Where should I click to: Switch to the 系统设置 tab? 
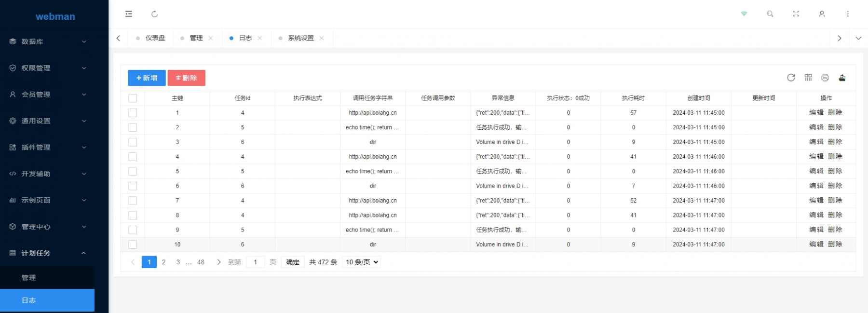coord(300,38)
